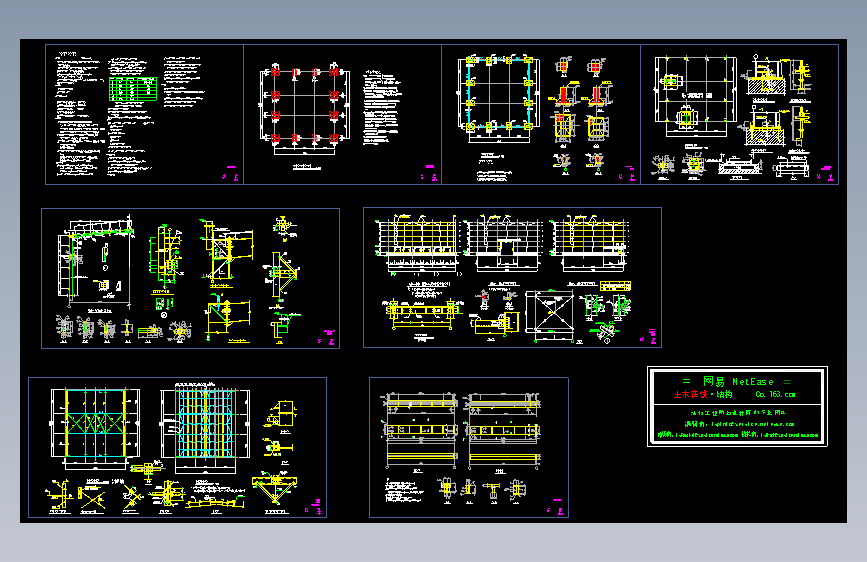Open the sheet with three wall elevations
The image size is (867, 562).
click(x=512, y=278)
